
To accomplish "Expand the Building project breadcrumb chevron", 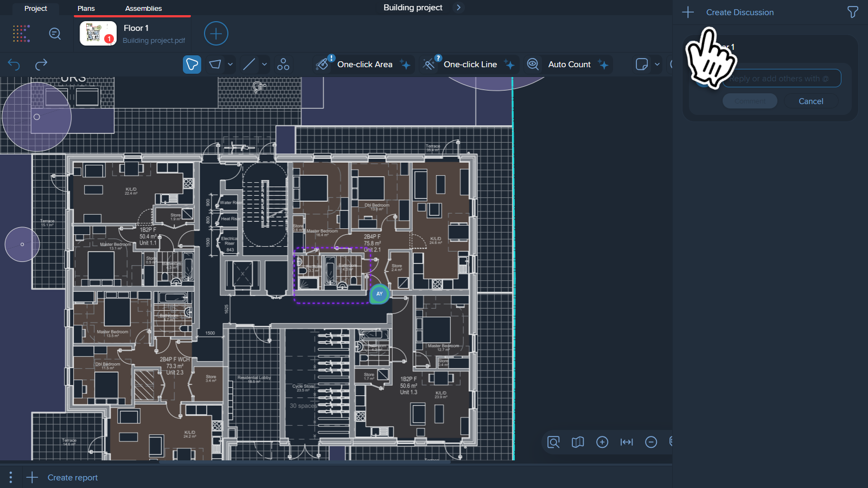I will point(459,8).
